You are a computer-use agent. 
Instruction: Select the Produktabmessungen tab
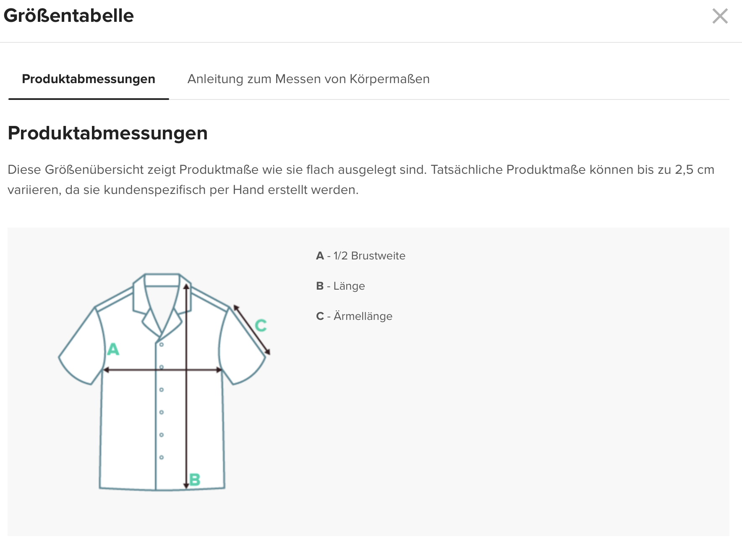89,79
